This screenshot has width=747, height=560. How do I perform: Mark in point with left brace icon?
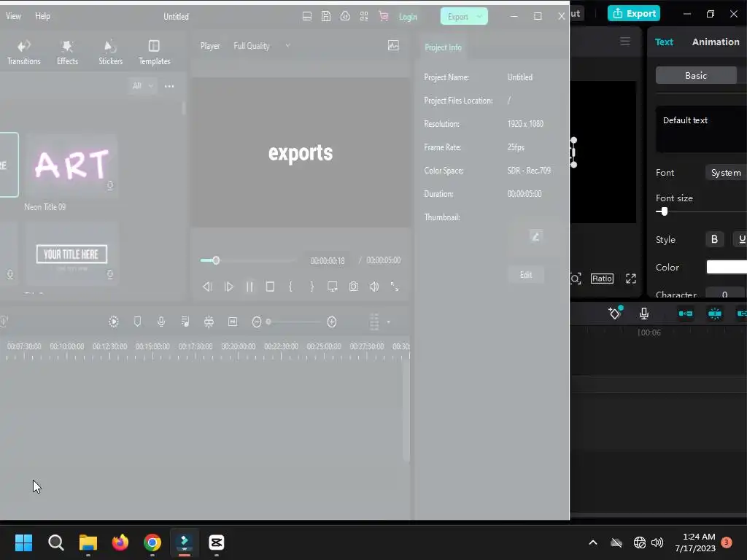tap(290, 287)
